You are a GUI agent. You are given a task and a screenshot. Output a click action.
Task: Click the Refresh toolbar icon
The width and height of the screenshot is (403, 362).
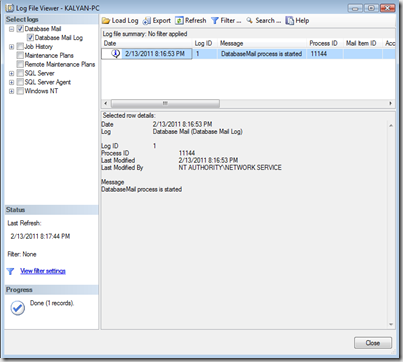(x=179, y=21)
